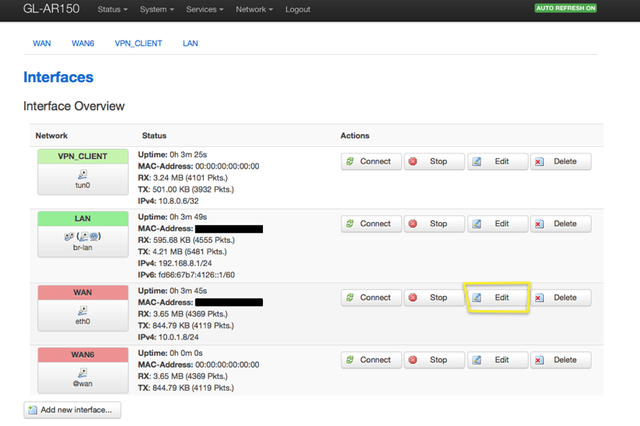Delete the VPN_CLIENT interface
This screenshot has height=426, width=640.
coord(561,162)
